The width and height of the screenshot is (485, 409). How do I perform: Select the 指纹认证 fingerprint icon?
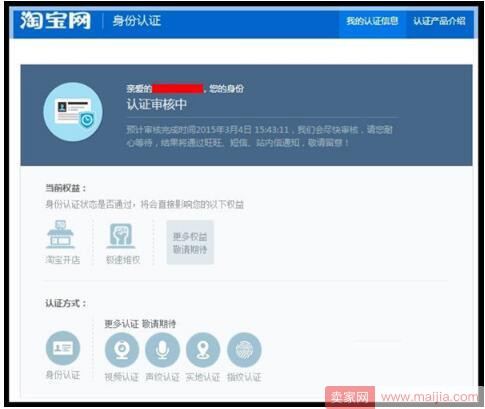(244, 350)
